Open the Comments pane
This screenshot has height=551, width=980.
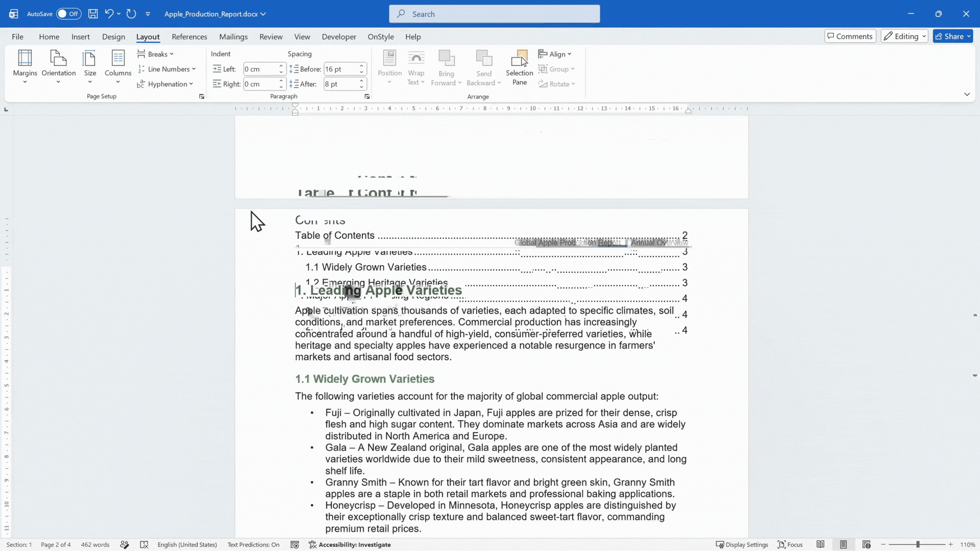850,36
